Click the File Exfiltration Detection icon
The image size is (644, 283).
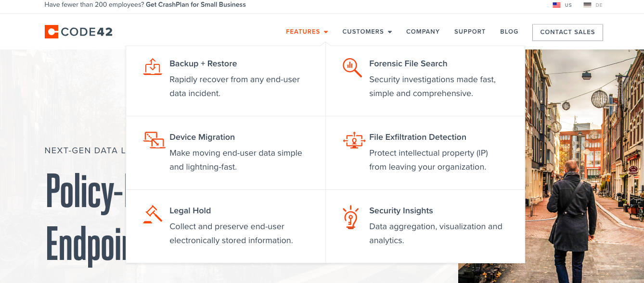[354, 140]
